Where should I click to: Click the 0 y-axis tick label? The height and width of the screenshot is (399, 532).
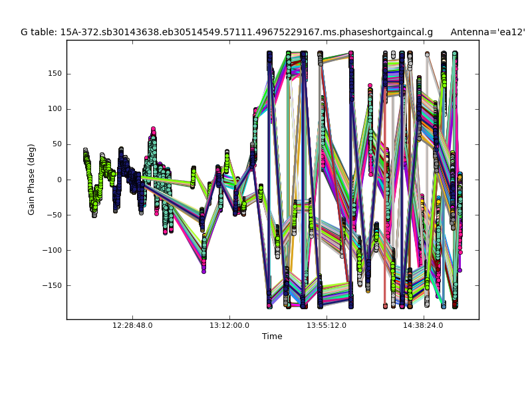point(59,180)
